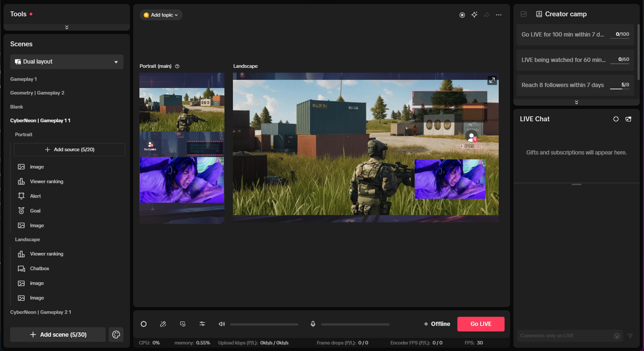The image size is (644, 351).
Task: Open the magic wand effects tool
Action: point(163,324)
